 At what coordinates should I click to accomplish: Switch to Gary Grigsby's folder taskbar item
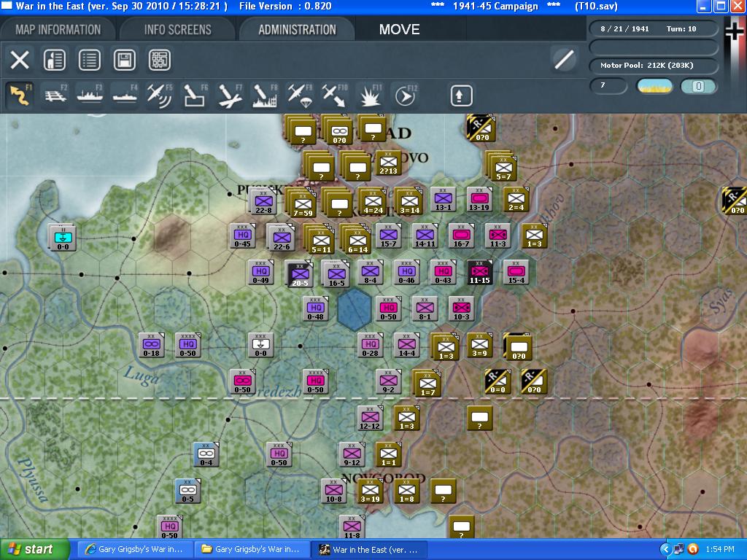[x=252, y=550]
